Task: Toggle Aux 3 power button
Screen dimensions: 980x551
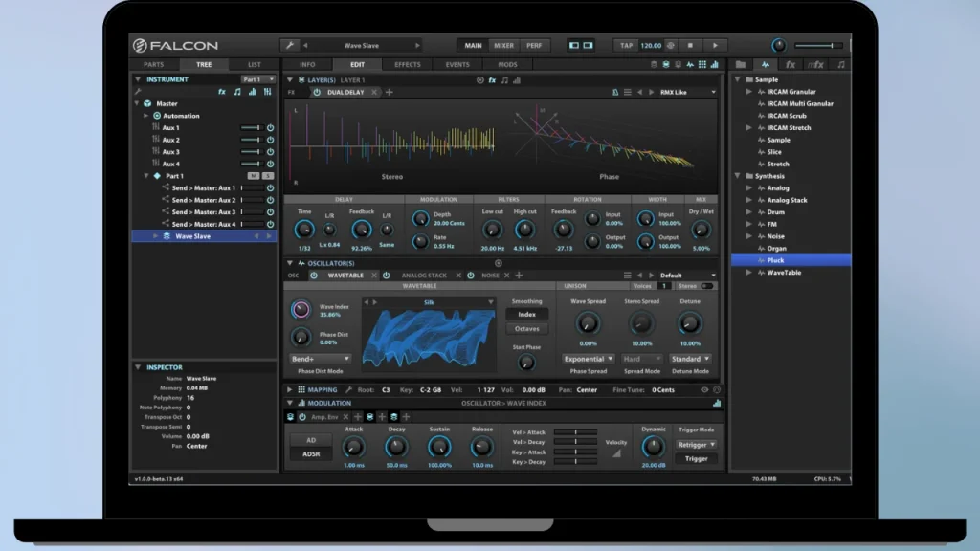Action: pos(270,152)
